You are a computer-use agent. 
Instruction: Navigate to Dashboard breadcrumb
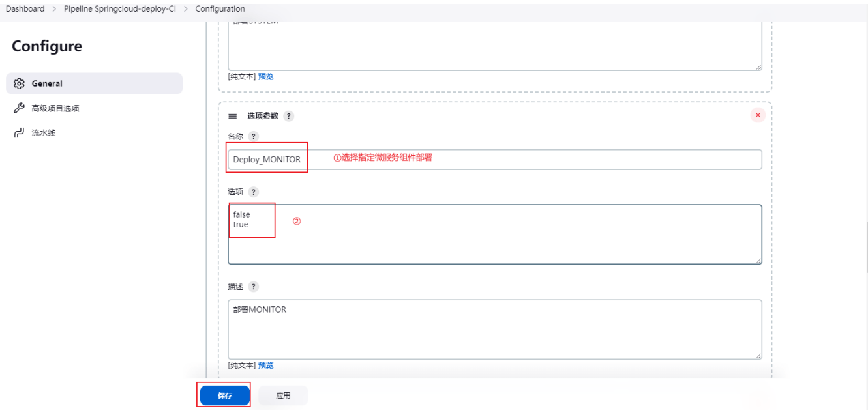tap(25, 8)
